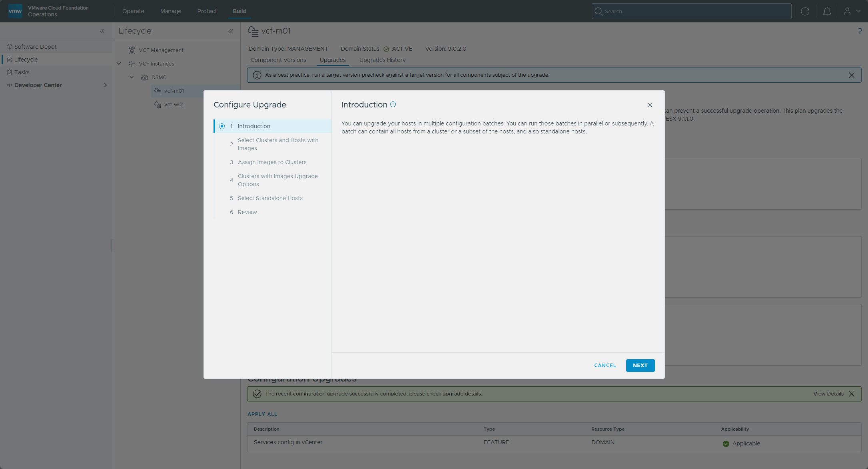Open the user account icon
This screenshot has width=868, height=469.
point(847,11)
